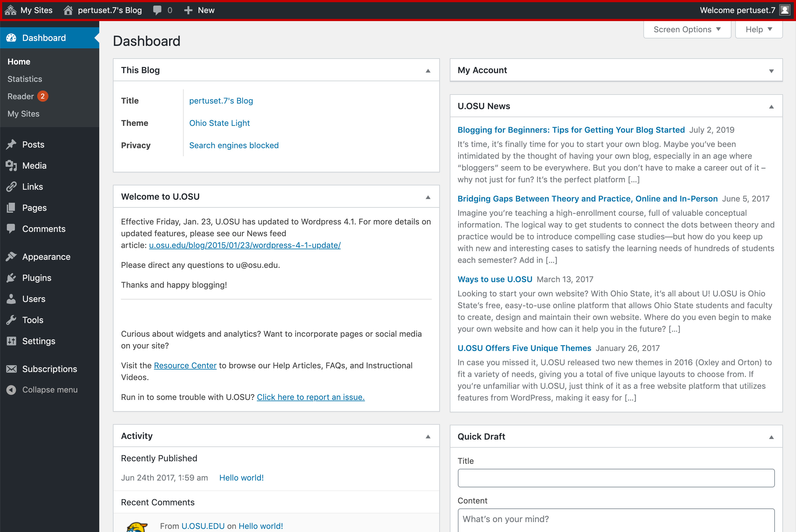The width and height of the screenshot is (796, 532).
Task: Click 'Click here to report an issue' link
Action: (311, 397)
